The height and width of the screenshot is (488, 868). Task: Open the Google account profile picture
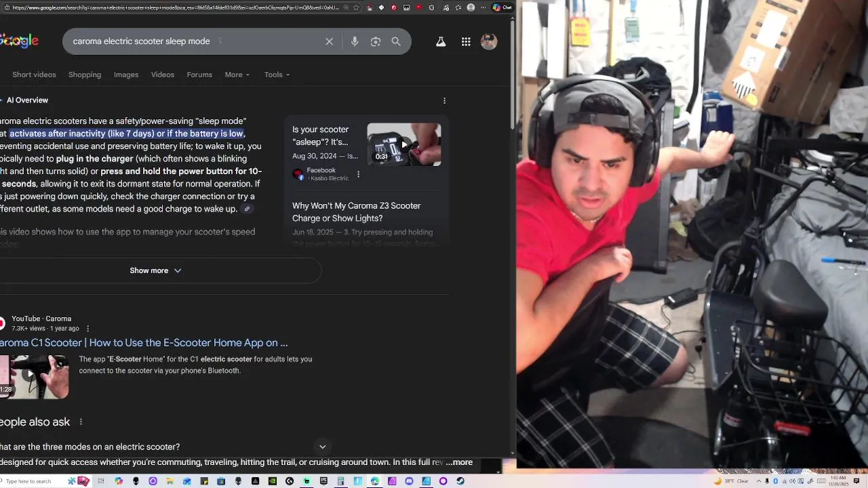point(489,41)
